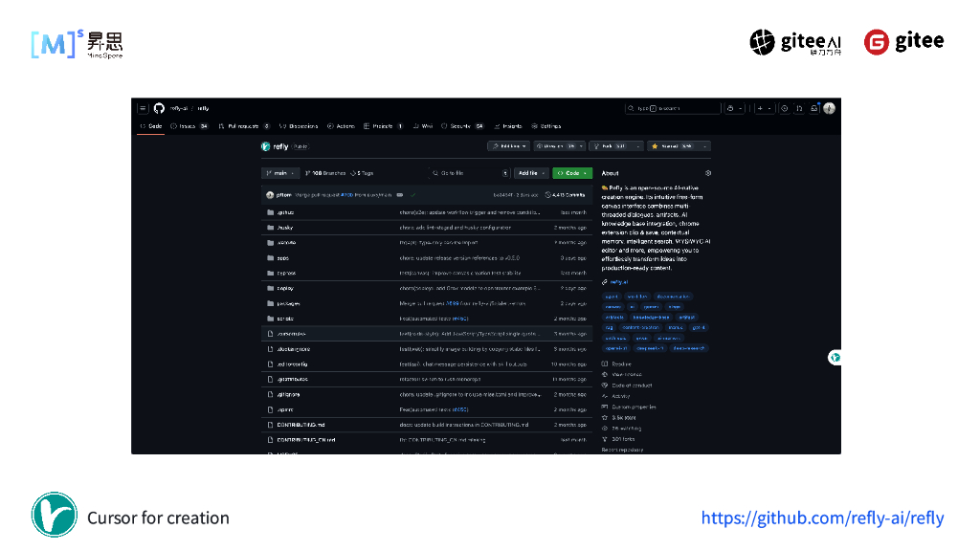Open the .github folder
Screen dimensions: 980x551
pyautogui.click(x=285, y=212)
